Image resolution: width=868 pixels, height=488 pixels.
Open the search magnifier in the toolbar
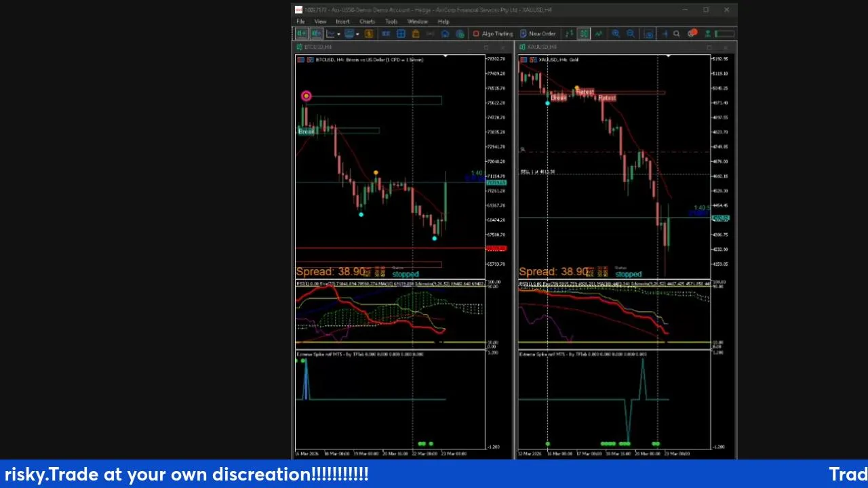click(x=677, y=33)
